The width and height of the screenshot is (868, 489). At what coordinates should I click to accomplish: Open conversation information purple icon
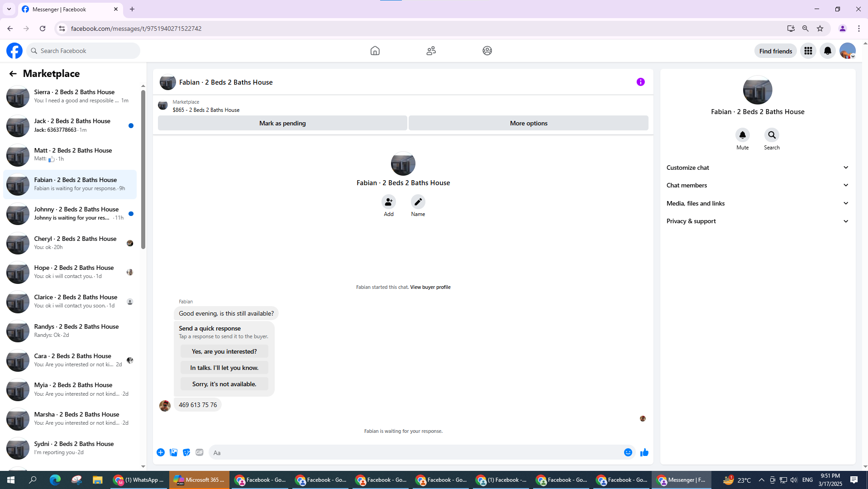(x=640, y=82)
